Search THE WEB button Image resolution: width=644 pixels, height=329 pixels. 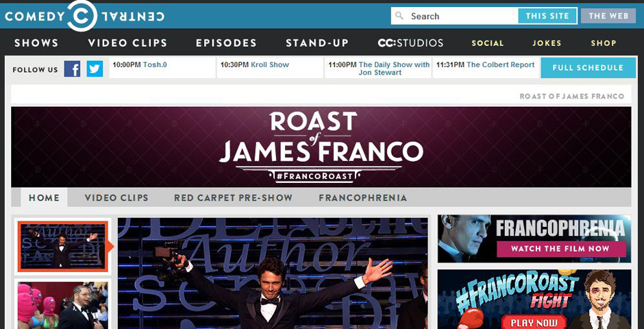608,16
